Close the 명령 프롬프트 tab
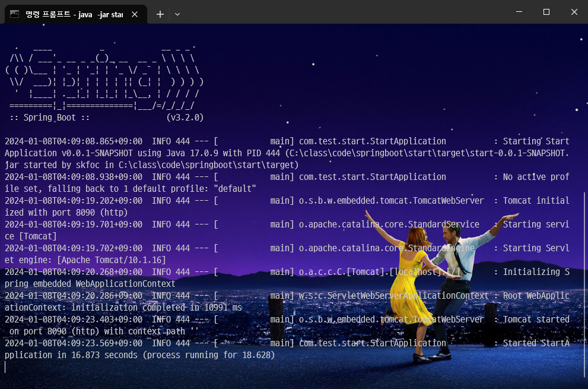 (x=135, y=14)
